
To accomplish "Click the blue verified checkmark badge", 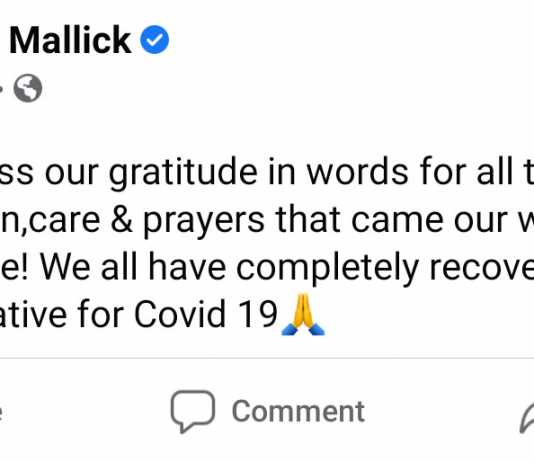I will coord(155,39).
